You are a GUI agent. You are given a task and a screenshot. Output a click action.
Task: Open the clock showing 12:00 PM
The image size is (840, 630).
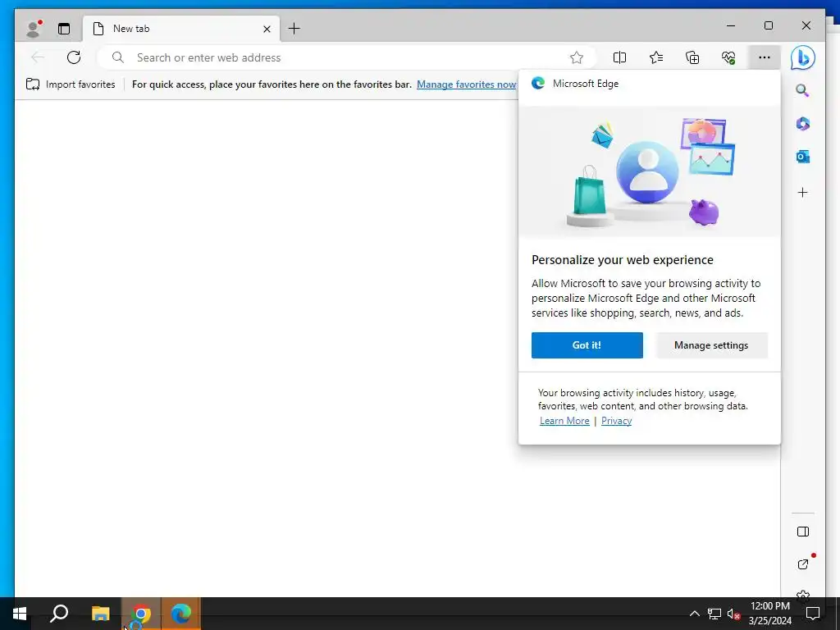point(769,614)
